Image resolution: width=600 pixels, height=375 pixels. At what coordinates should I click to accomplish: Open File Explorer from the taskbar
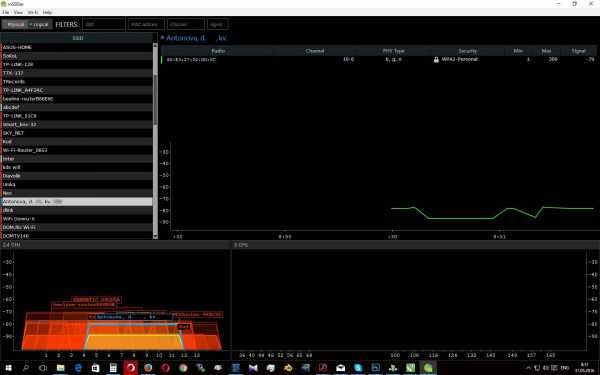60,368
